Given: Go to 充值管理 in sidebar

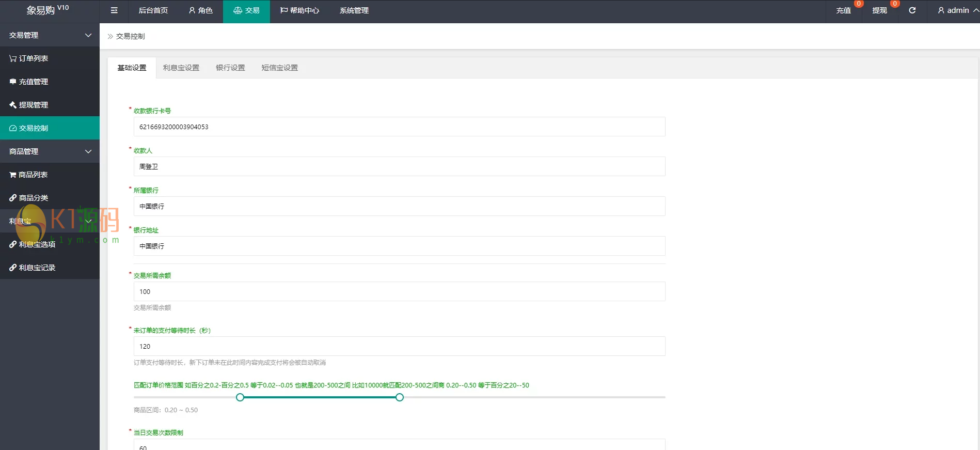Looking at the screenshot, I should pos(50,82).
